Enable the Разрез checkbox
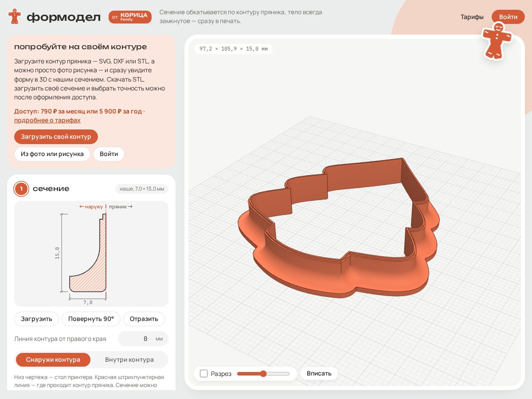The width and height of the screenshot is (532, 399). 204,373
